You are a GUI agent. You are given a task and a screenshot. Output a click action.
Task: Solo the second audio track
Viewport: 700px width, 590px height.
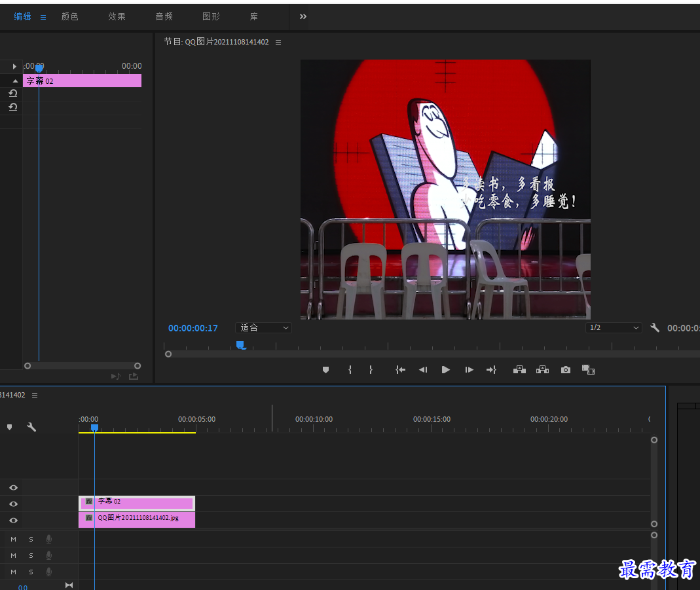31,556
